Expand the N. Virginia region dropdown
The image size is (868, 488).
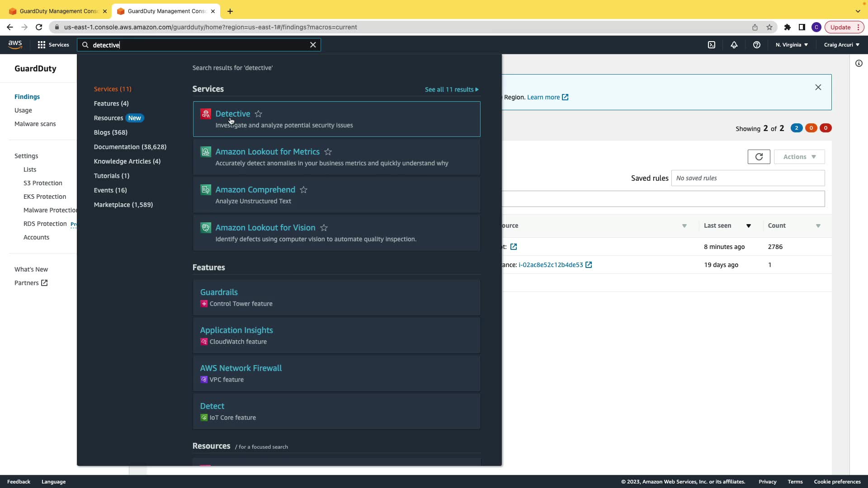[x=792, y=45]
